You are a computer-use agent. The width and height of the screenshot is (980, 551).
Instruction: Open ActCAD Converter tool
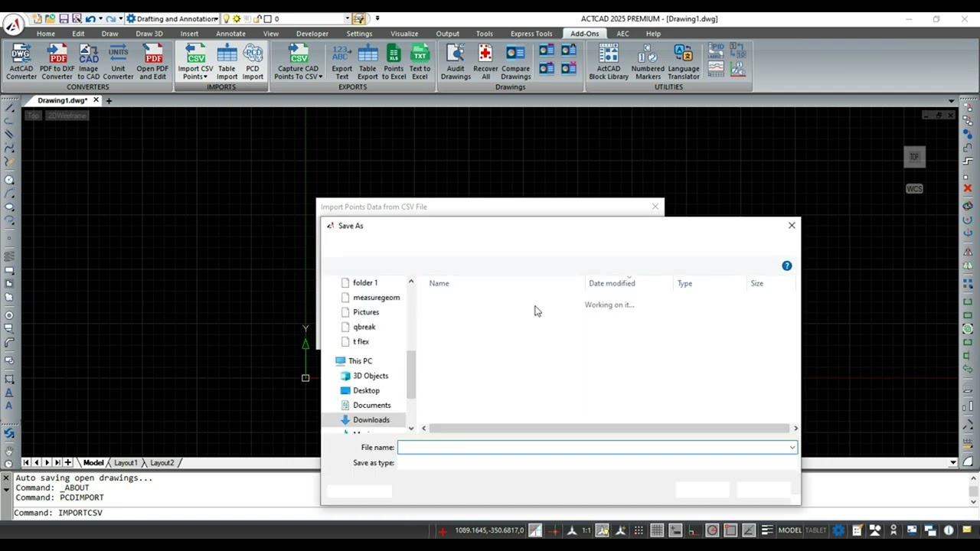tap(21, 62)
